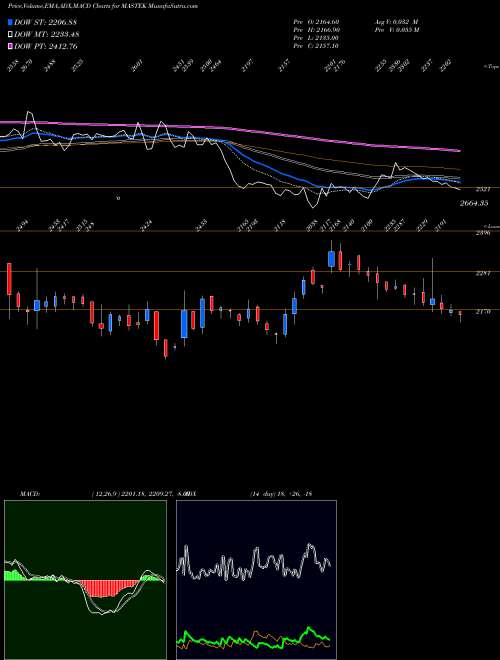Click the MACD panel title label
Screen dimensions: 500x660
[29, 493]
